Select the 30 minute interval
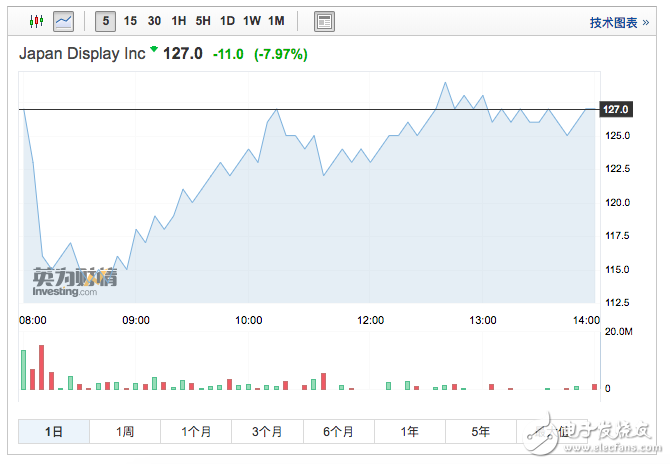Screen dimensions: 670x464 click(x=154, y=21)
